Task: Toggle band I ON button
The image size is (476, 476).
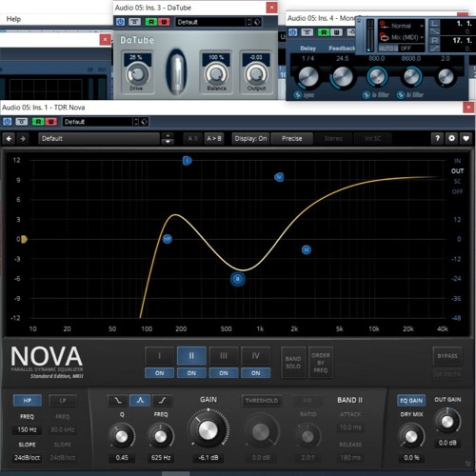Action: [x=159, y=373]
